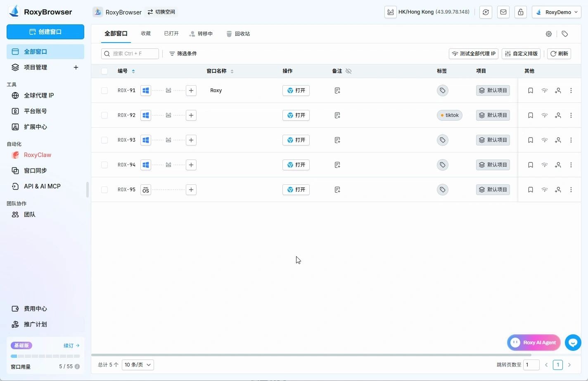588x381 pixels.
Task: Sort by 编号 column arrows
Action: [133, 71]
